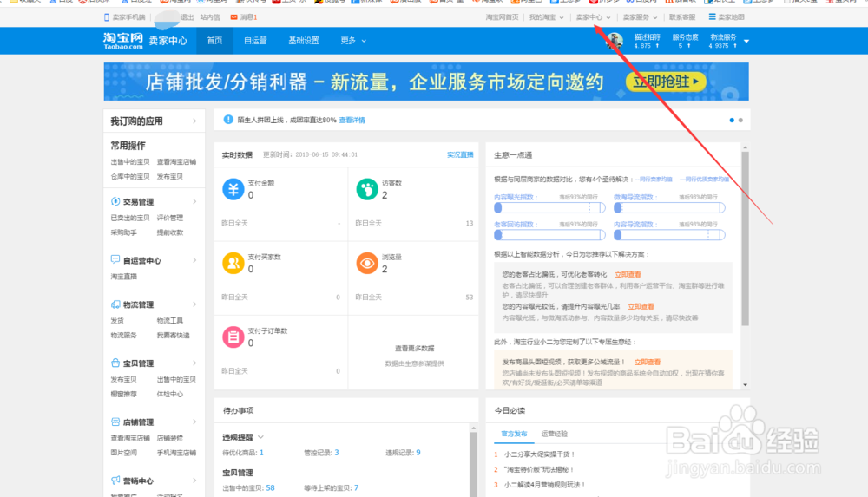Click the 物流管理 truck icon
Viewport: 868px width, 497px height.
(x=115, y=304)
